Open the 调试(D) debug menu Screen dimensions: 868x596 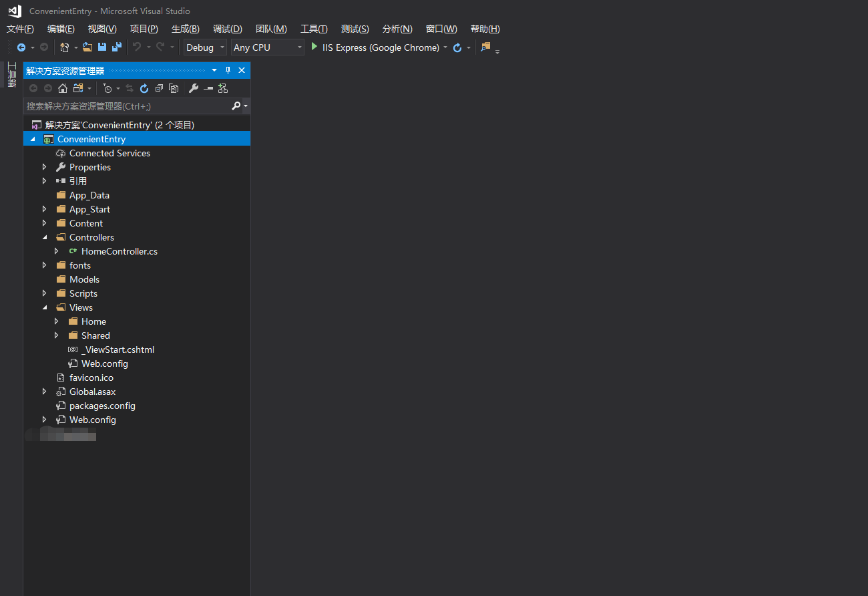[x=228, y=29]
